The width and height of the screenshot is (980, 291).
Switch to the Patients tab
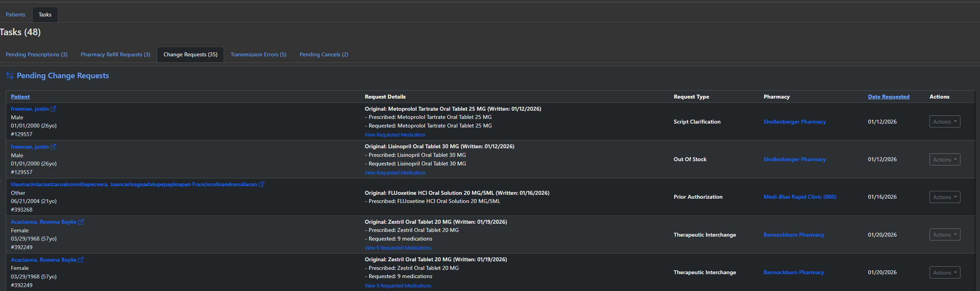coord(16,14)
